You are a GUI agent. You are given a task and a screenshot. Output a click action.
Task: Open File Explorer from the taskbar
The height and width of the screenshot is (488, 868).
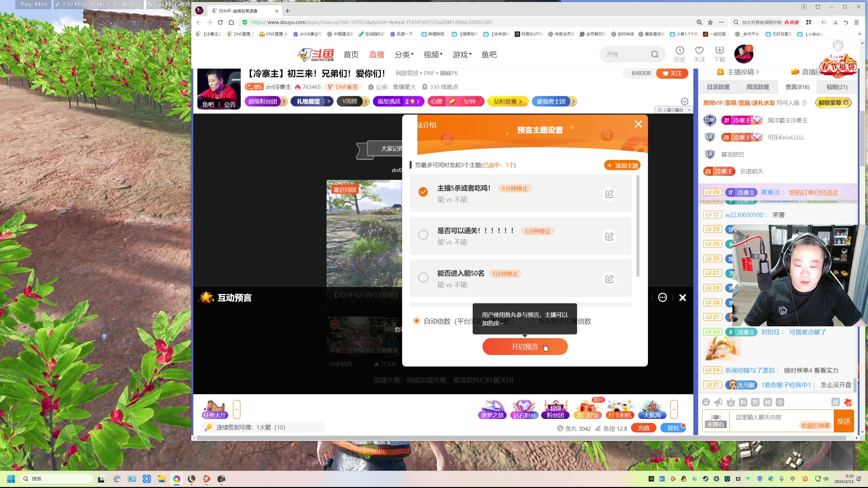161,479
